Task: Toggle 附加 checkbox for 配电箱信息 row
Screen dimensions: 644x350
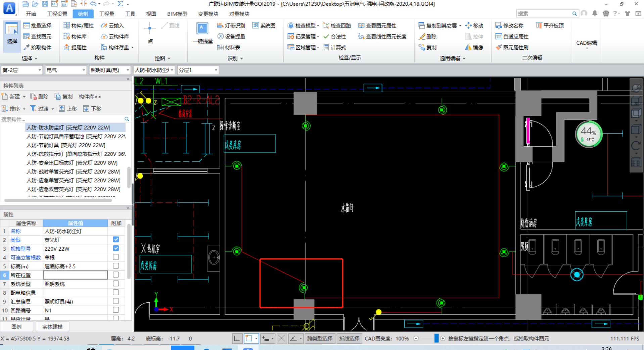Action: point(116,292)
